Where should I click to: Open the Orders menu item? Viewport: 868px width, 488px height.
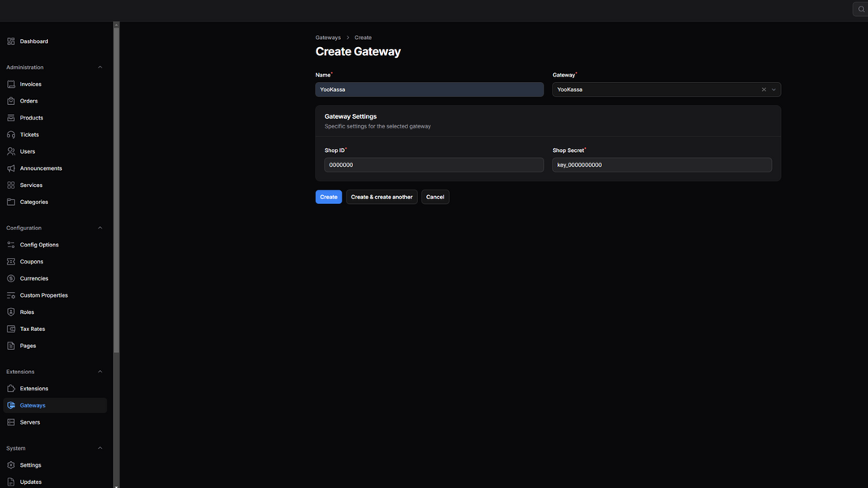[x=55, y=101]
